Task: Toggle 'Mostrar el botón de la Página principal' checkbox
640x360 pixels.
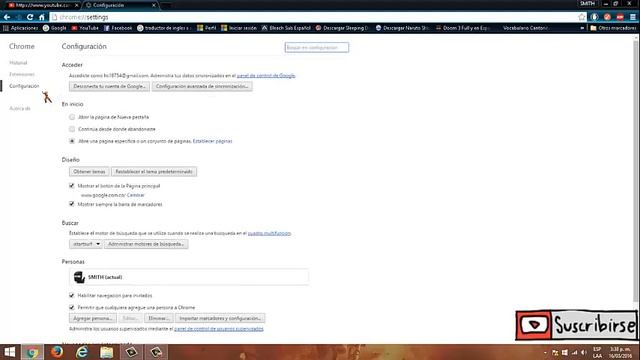Action: pyautogui.click(x=72, y=186)
